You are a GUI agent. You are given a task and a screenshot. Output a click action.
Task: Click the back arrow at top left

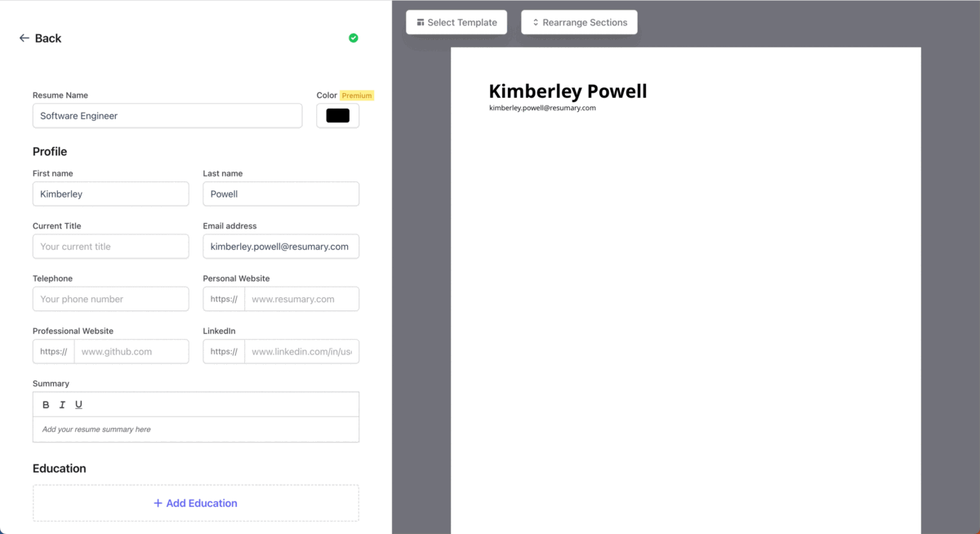pos(24,38)
